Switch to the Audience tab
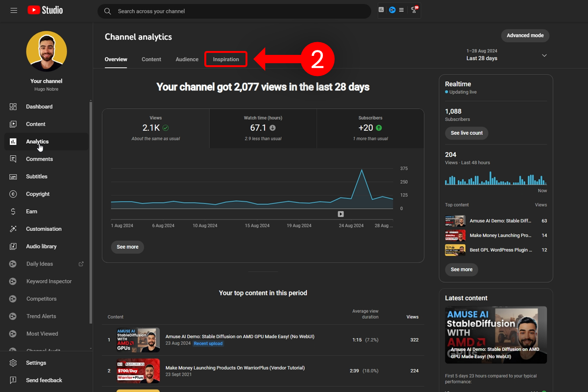The width and height of the screenshot is (588, 392). [x=187, y=59]
